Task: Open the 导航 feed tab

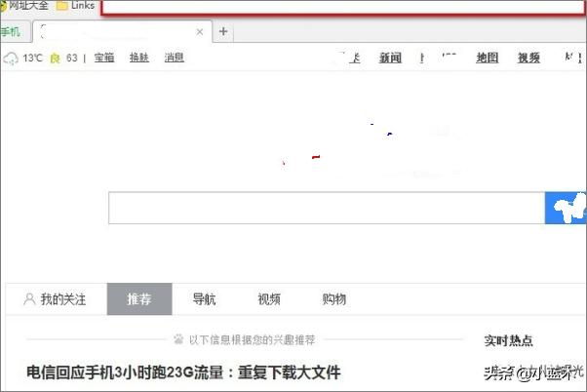Action: (204, 299)
